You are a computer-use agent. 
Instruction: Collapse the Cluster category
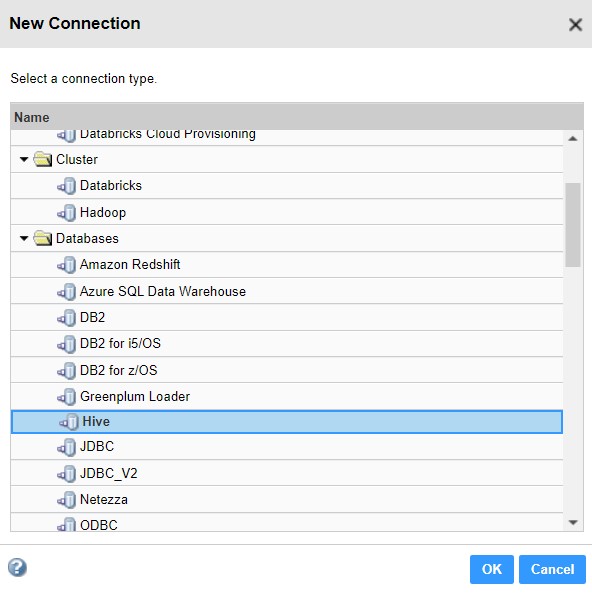(24, 159)
